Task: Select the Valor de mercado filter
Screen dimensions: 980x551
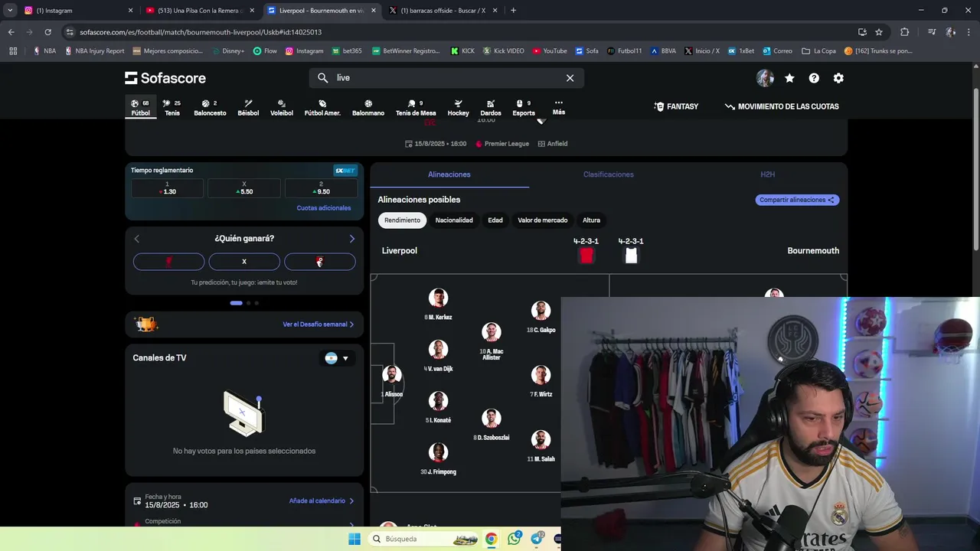Action: coord(543,220)
